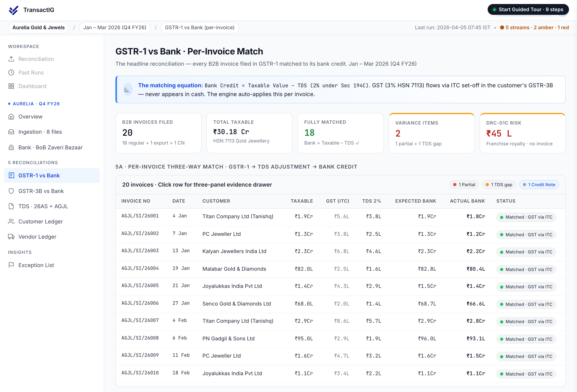This screenshot has width=577, height=392.
Task: Open Bank · BoB Zaveri Bazaar
Action: click(x=52, y=147)
